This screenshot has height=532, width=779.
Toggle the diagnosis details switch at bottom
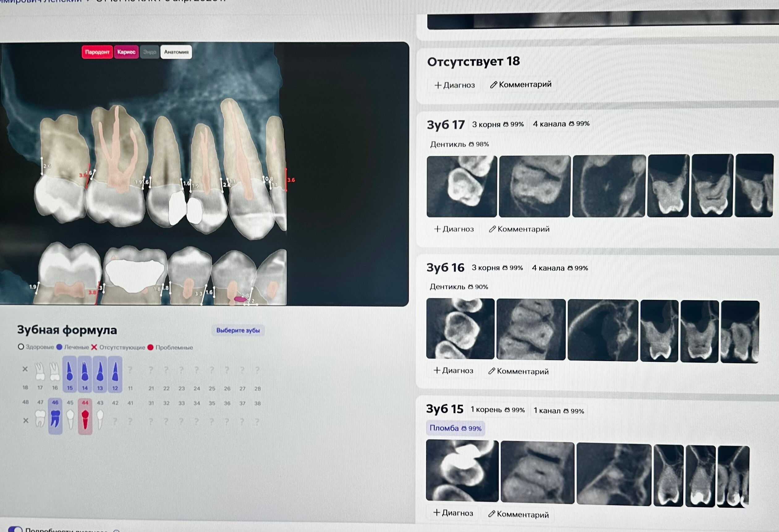point(15,529)
